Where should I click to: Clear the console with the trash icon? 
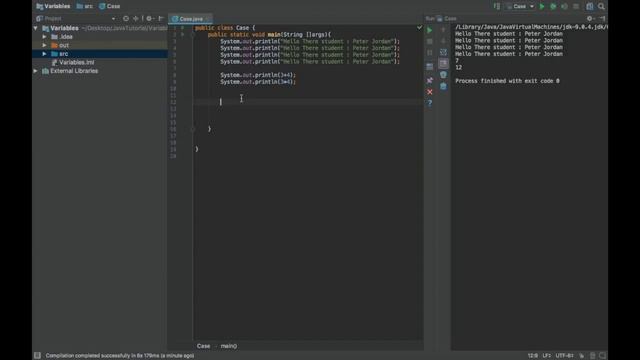coord(443,86)
